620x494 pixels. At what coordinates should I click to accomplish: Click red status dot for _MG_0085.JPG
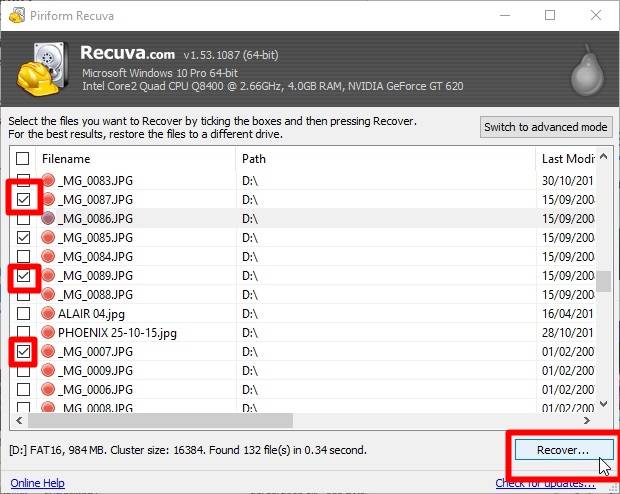point(48,237)
